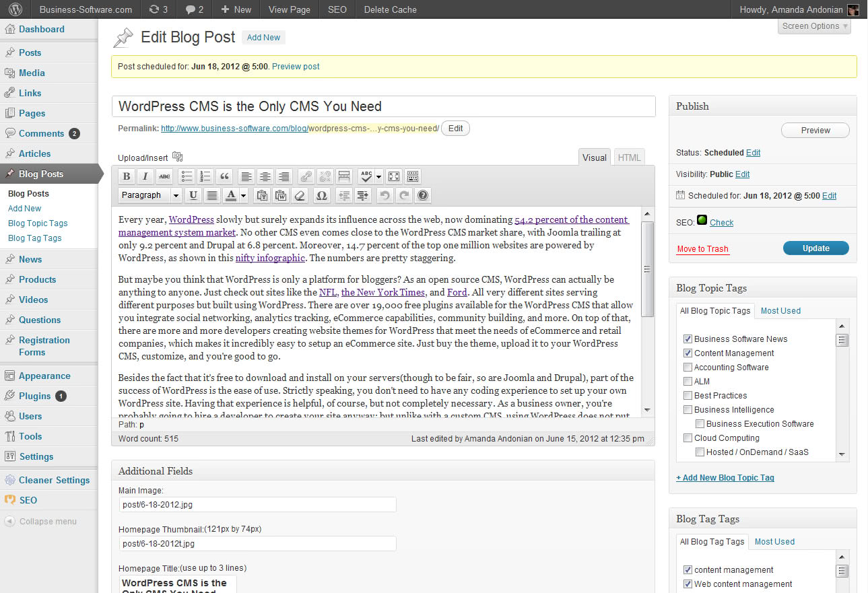
Task: Check the Business Execution Software tag
Action: pos(700,423)
